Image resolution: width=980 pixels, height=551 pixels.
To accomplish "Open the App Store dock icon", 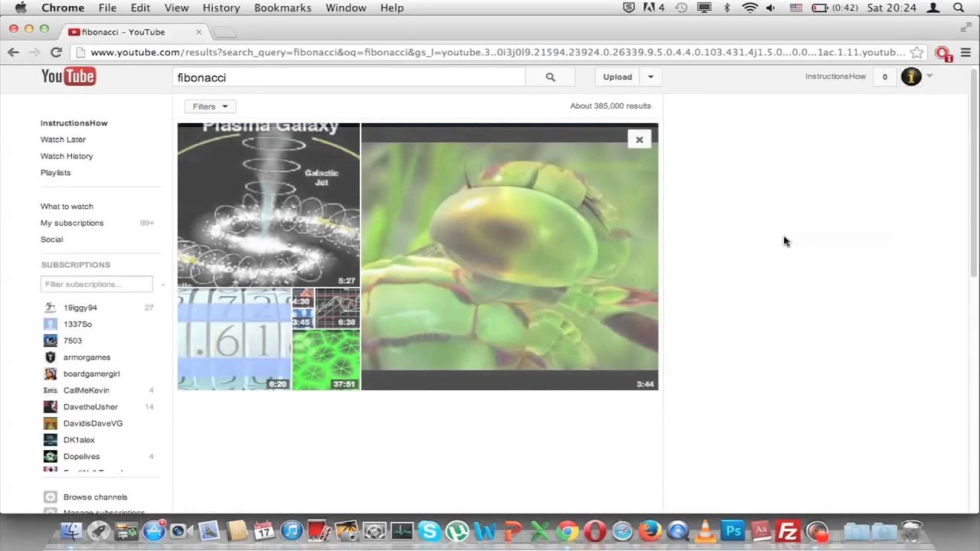I will tap(154, 530).
